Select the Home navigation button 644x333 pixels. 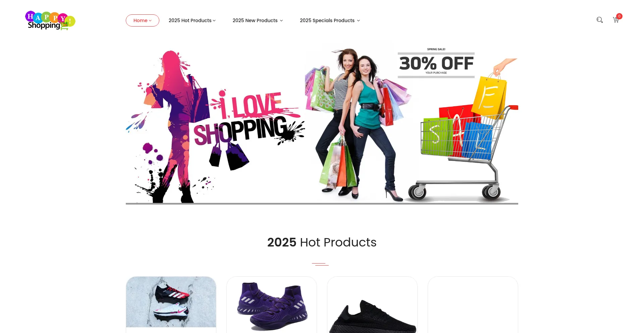pyautogui.click(x=143, y=20)
